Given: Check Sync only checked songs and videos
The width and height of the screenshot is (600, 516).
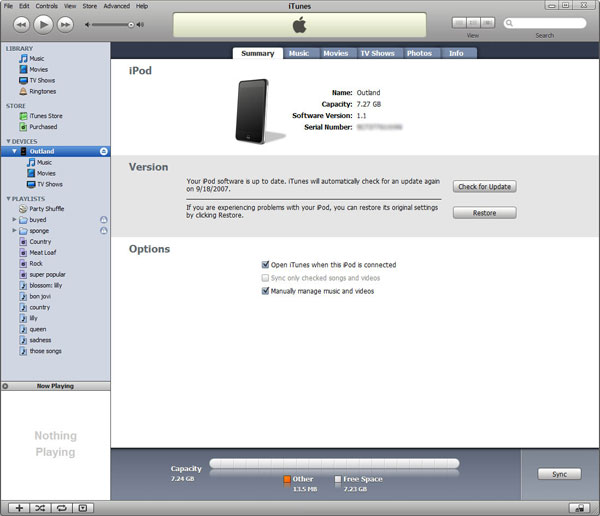Looking at the screenshot, I should [x=265, y=278].
